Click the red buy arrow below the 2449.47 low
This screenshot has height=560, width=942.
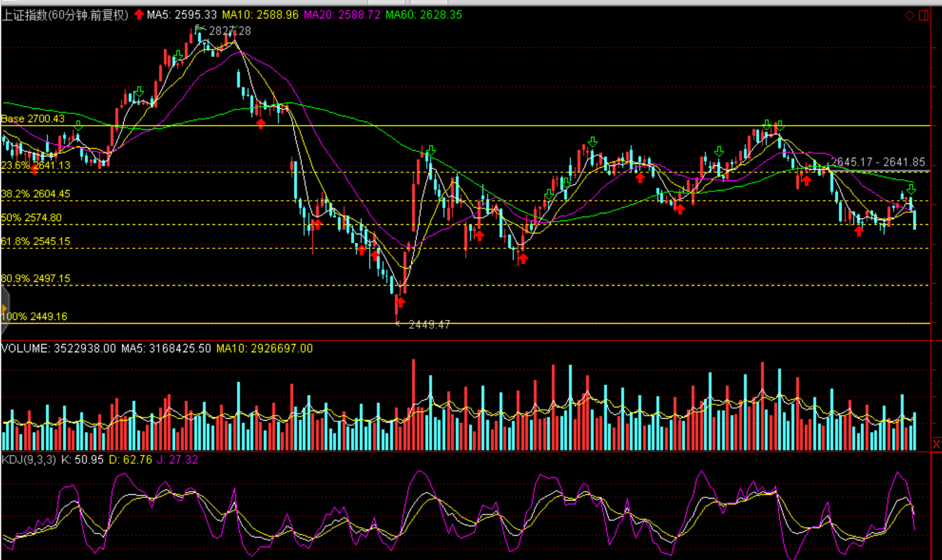point(400,302)
